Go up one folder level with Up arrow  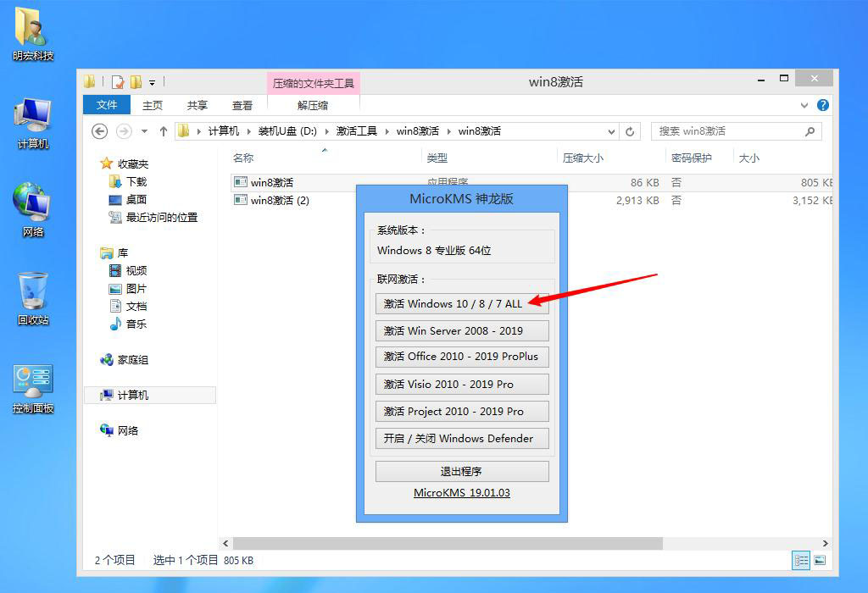pos(164,131)
